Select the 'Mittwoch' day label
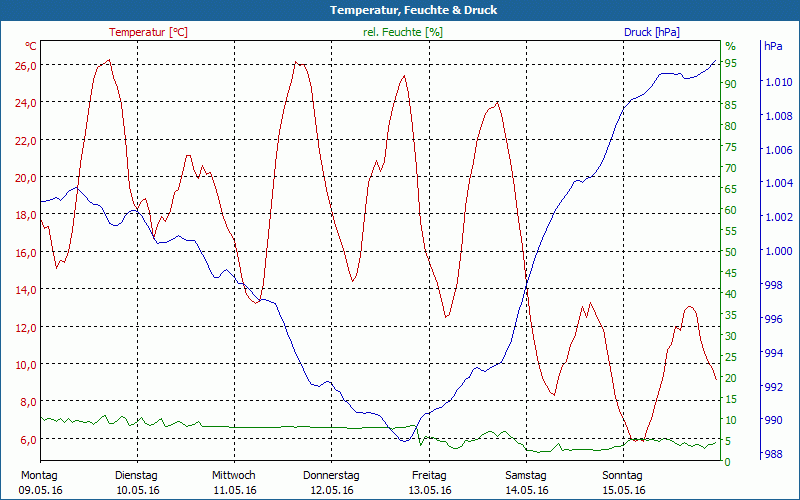800x500 pixels. [234, 475]
